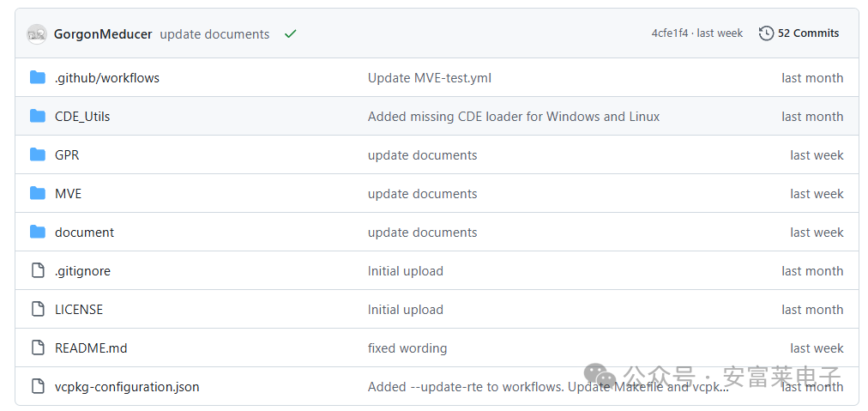This screenshot has width=868, height=411.
Task: Open the CDE_Utils folder
Action: pyautogui.click(x=82, y=117)
